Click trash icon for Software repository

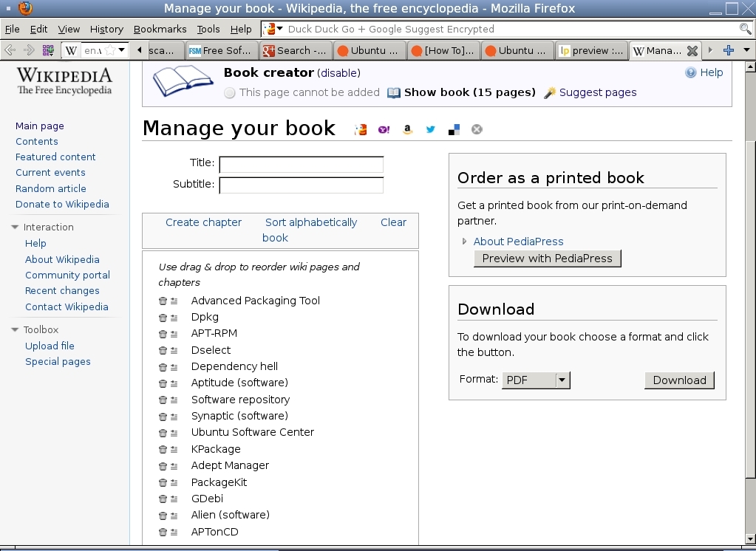[163, 400]
